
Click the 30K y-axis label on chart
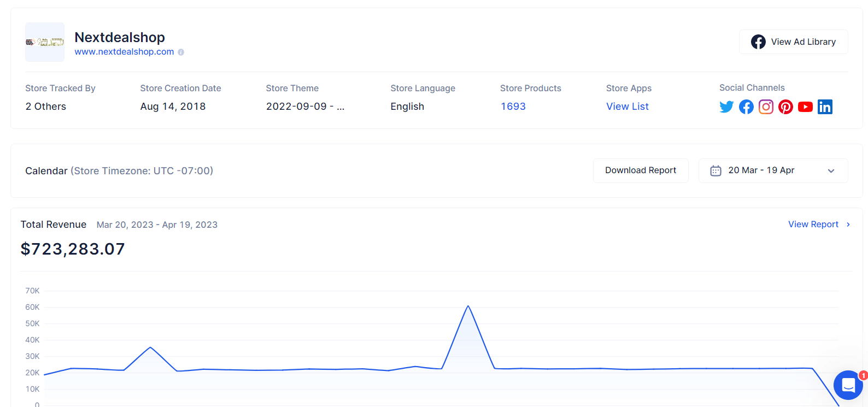coord(32,356)
